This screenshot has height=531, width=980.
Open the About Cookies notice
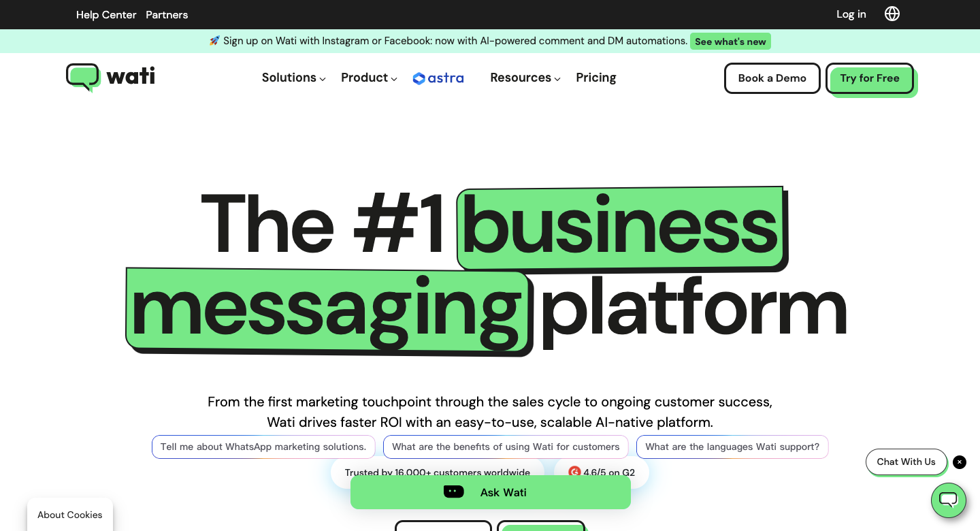click(70, 515)
